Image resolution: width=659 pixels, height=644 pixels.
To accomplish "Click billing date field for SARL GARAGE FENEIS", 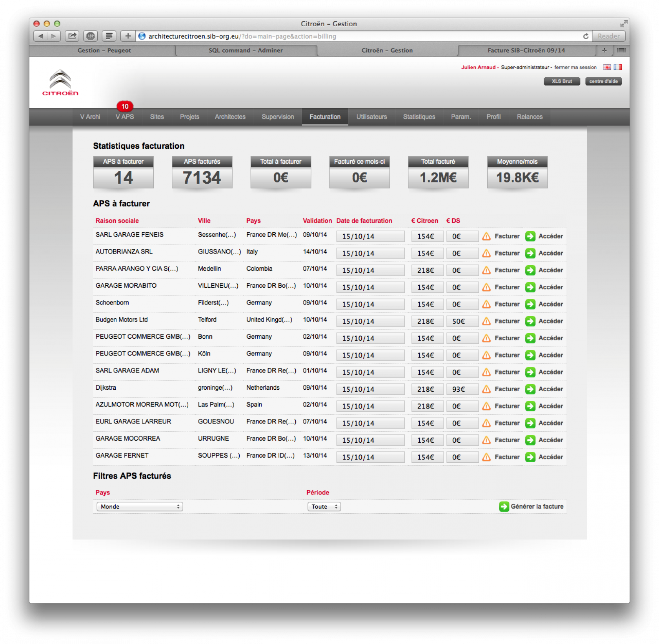I will click(370, 236).
